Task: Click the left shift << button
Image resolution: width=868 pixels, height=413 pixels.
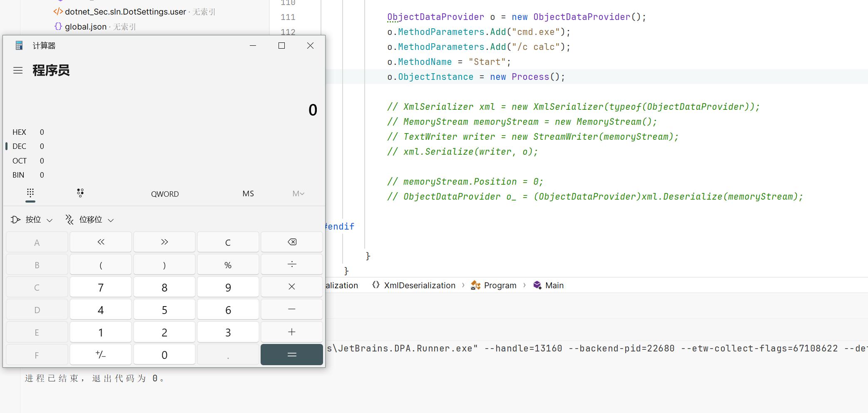Action: pos(101,242)
